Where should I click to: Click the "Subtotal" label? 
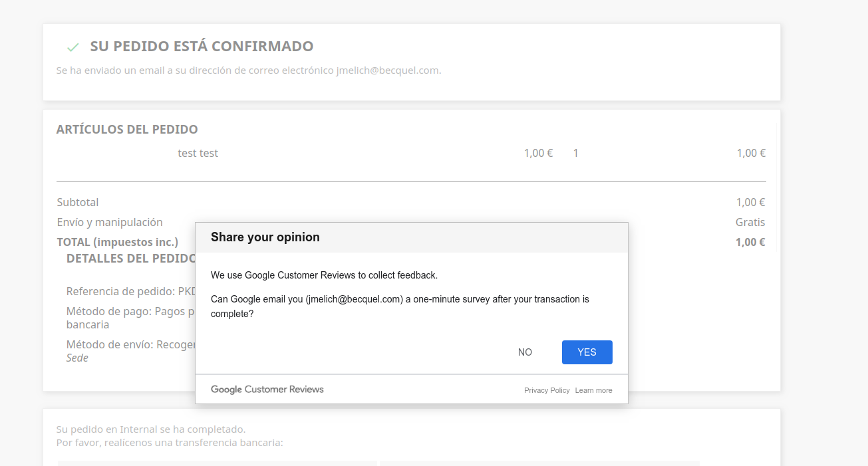coord(78,203)
